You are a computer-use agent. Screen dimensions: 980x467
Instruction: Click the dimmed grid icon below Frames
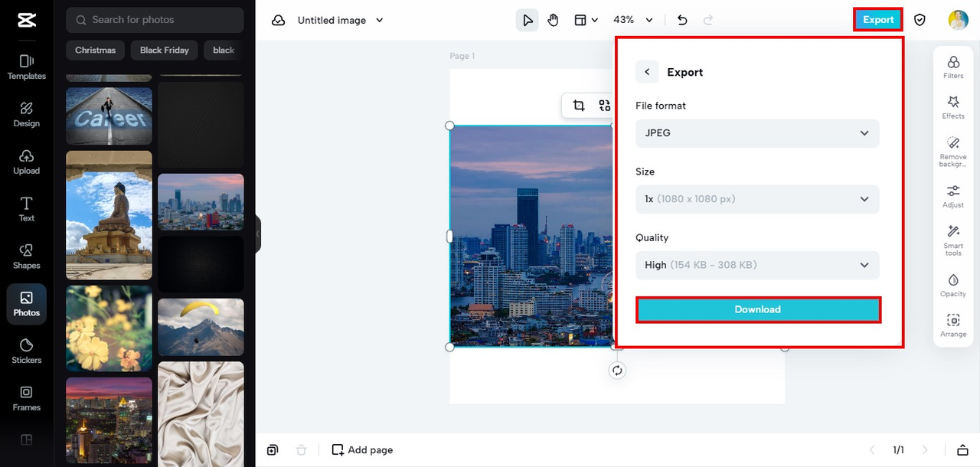pyautogui.click(x=26, y=439)
